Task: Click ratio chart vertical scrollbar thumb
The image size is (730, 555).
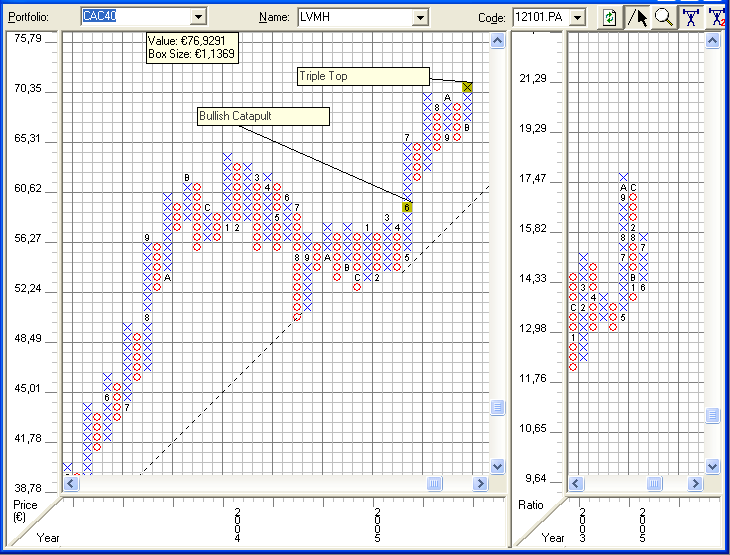Action: point(712,414)
